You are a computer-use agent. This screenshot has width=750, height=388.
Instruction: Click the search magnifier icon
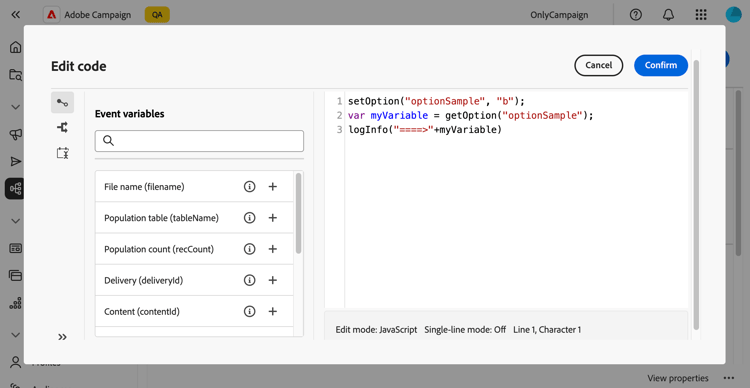108,141
